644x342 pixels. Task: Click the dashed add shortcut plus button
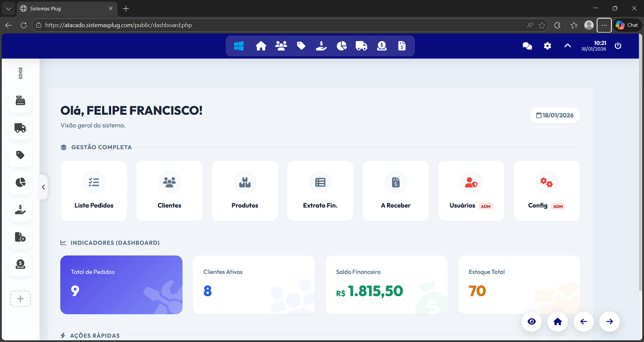(x=21, y=299)
